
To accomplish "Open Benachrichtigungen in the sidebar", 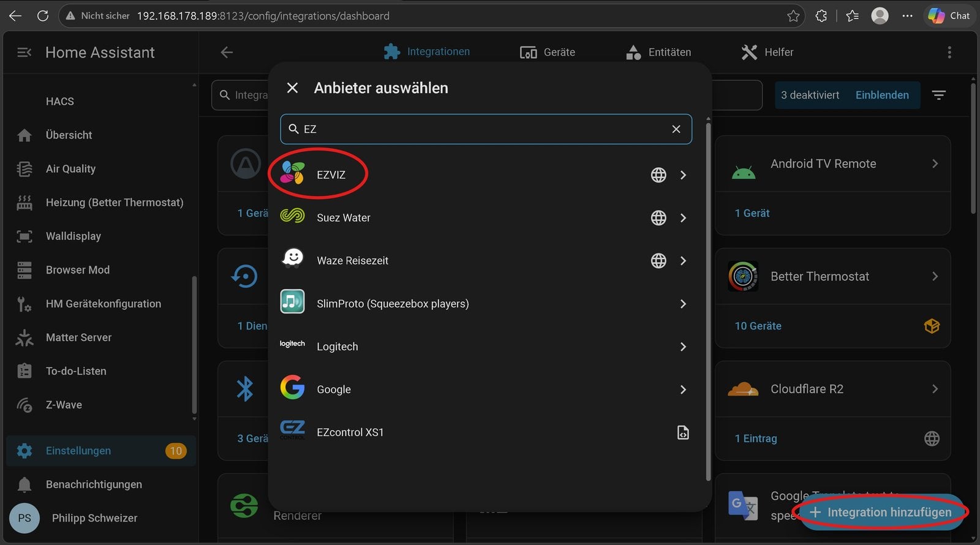I will tap(101, 484).
